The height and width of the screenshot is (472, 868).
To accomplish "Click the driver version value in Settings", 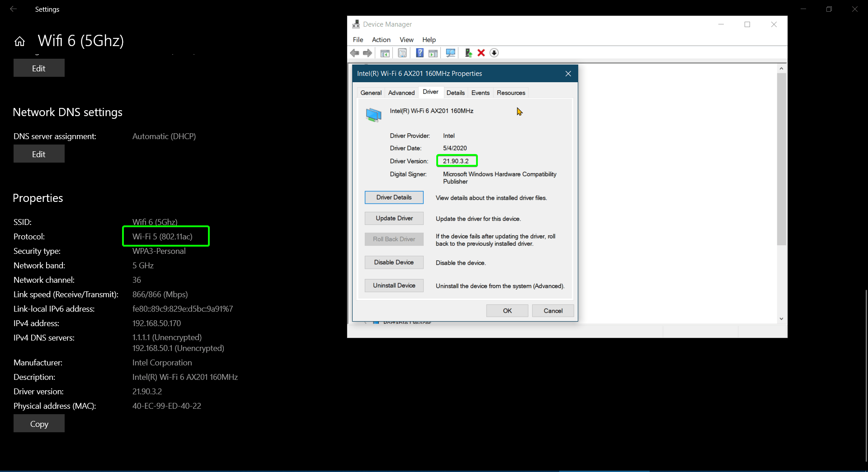I will 147,392.
